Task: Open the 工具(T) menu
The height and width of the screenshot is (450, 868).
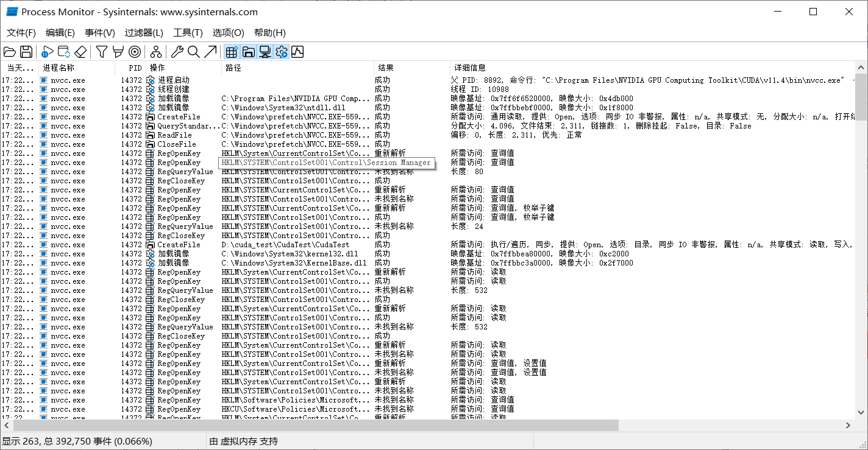Action: (x=188, y=33)
